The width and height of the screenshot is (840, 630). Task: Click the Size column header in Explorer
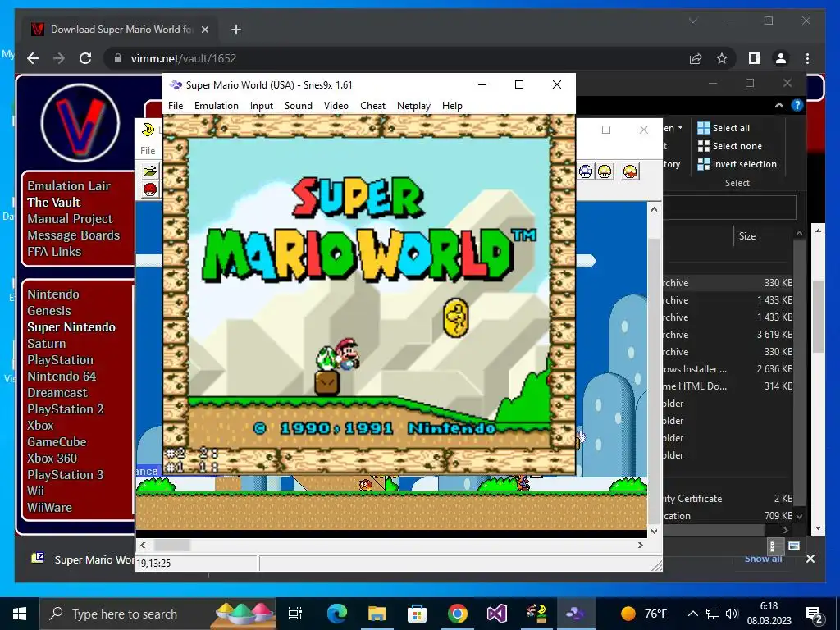click(747, 235)
